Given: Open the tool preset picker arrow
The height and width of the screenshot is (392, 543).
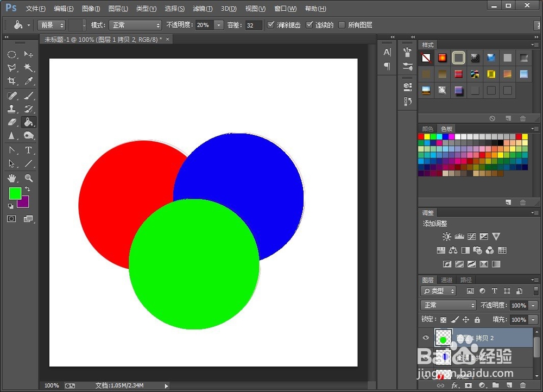Looking at the screenshot, I should [x=29, y=25].
